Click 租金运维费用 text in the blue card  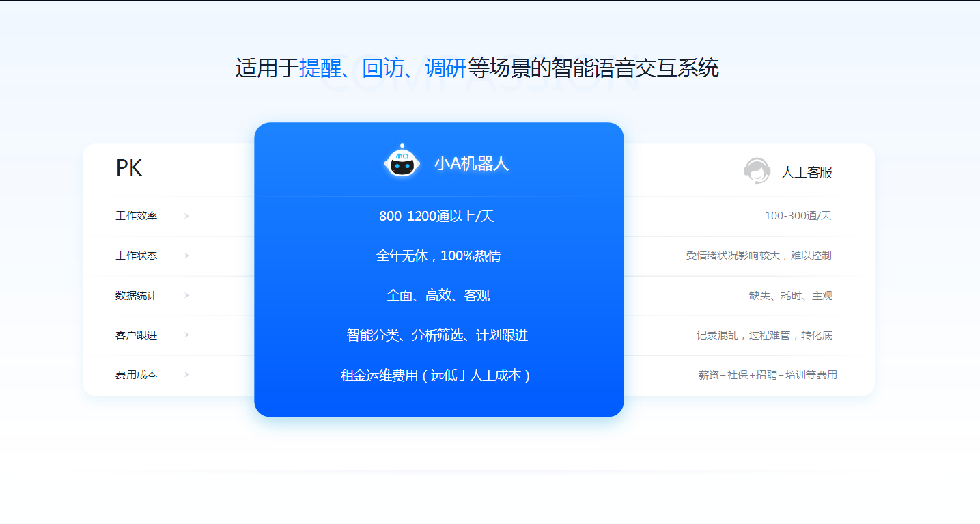379,375
